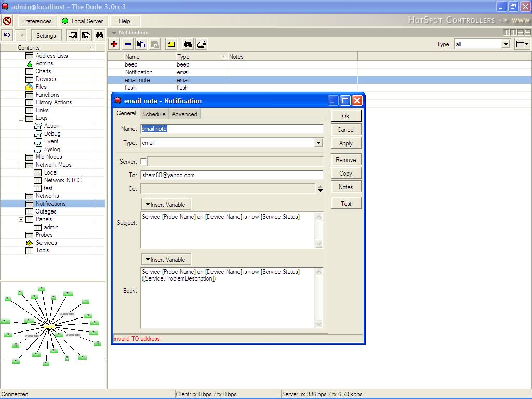532x399 pixels.
Task: Collapse the Logs tree node
Action: point(21,118)
